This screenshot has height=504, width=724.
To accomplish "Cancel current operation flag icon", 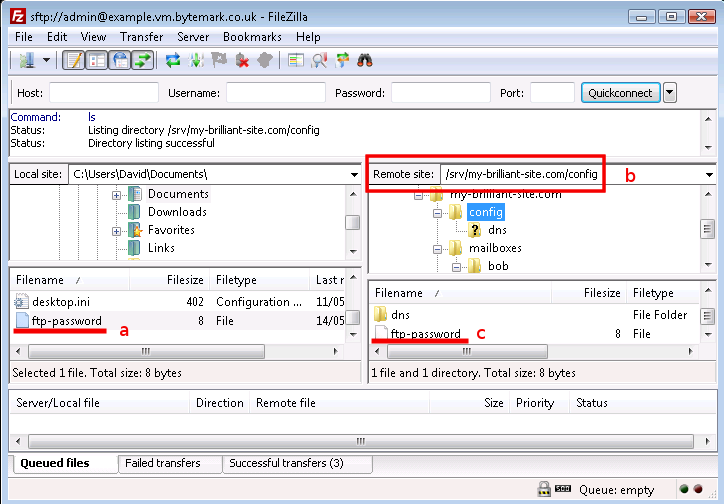I will pyautogui.click(x=219, y=60).
